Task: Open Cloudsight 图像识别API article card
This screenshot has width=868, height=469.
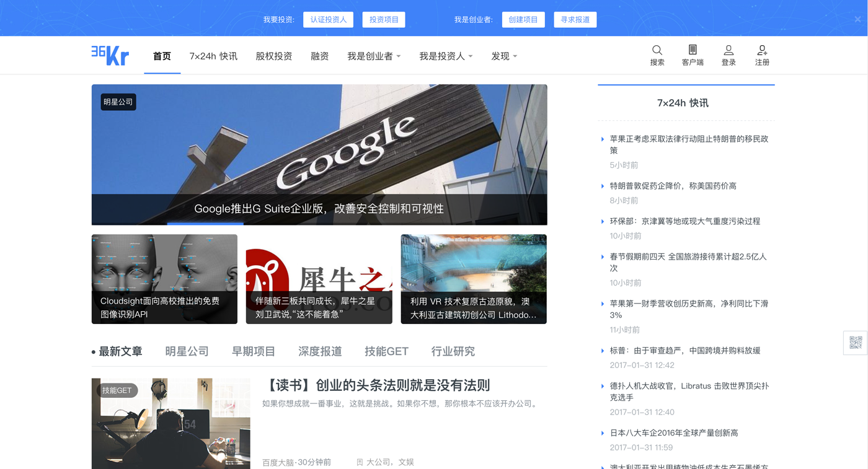Action: click(x=164, y=279)
